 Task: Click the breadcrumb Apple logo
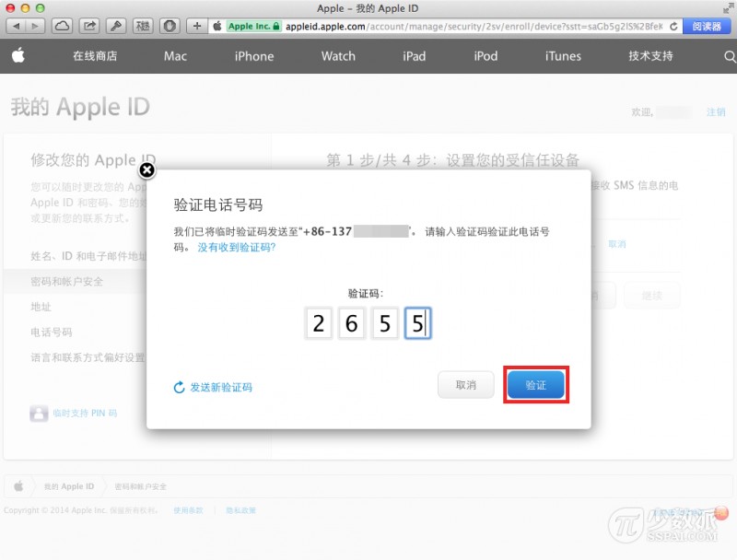pyautogui.click(x=18, y=486)
